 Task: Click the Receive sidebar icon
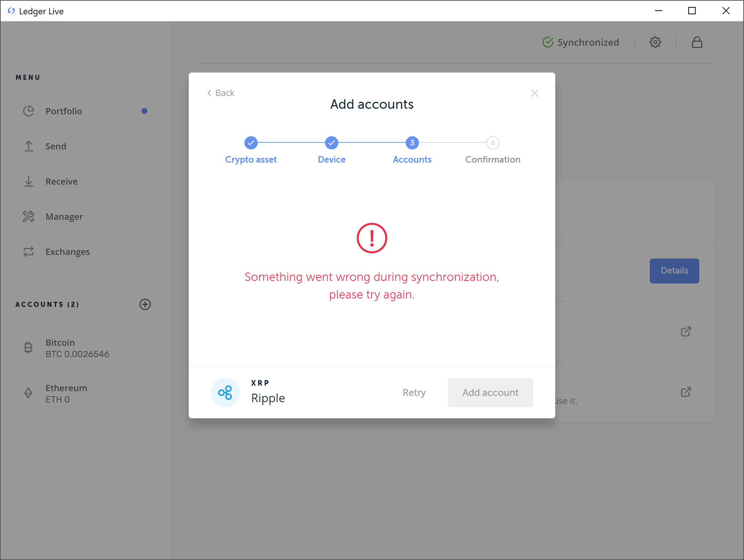(29, 181)
